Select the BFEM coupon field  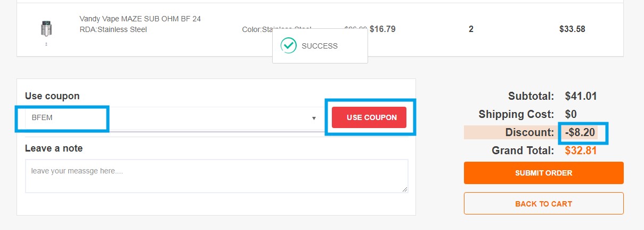172,118
